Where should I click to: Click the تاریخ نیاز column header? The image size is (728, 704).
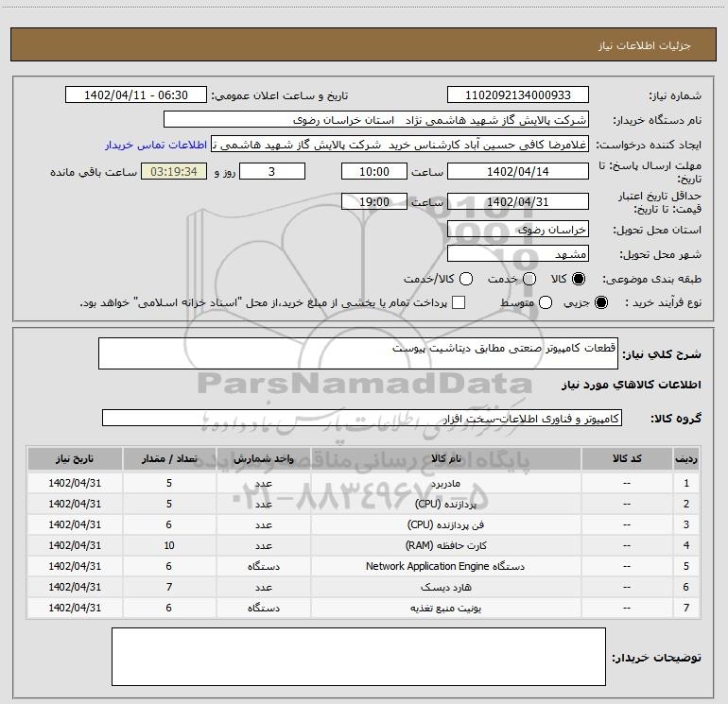point(75,459)
